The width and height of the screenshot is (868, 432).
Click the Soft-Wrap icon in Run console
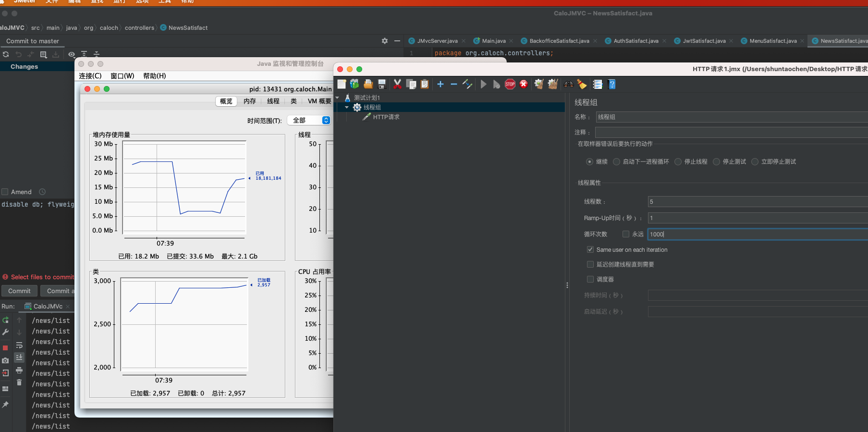click(x=19, y=346)
